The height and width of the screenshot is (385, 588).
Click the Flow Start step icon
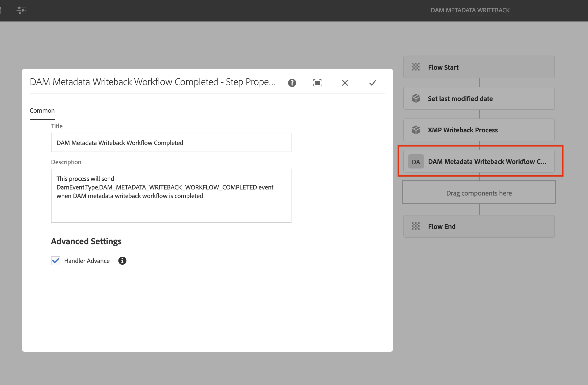416,67
